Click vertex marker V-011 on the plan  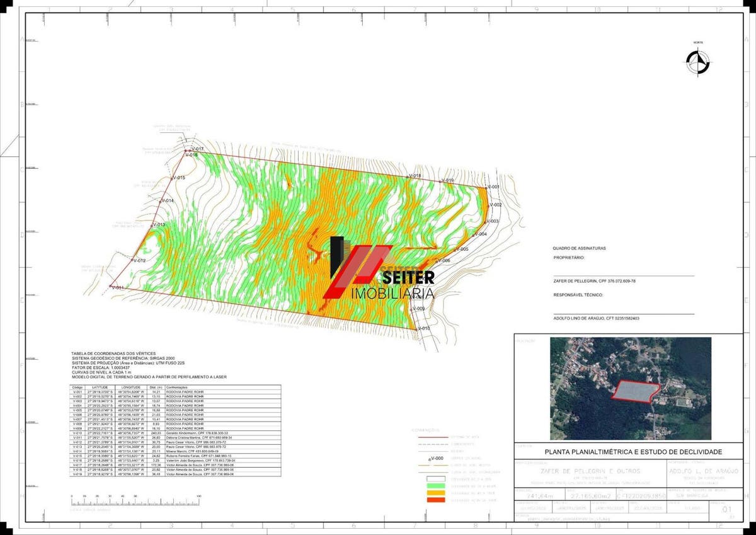(x=117, y=287)
